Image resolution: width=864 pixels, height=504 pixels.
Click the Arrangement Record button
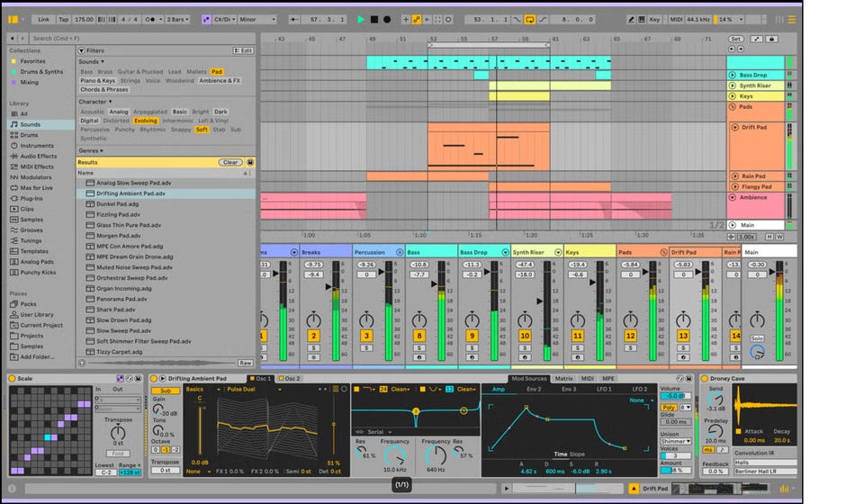[x=387, y=19]
